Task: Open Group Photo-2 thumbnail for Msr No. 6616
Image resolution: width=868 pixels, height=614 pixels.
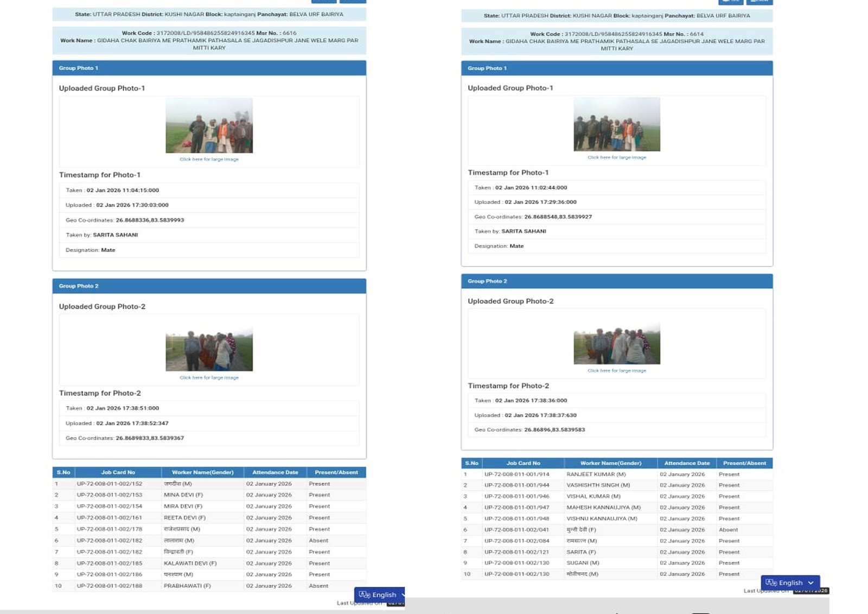Action: tap(209, 350)
